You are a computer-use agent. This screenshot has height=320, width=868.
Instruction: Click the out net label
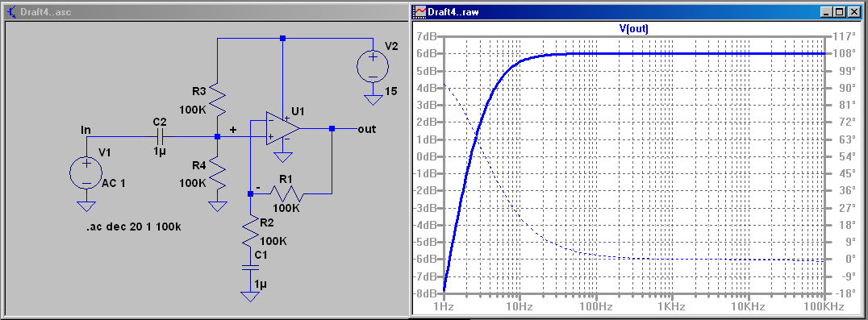(366, 129)
